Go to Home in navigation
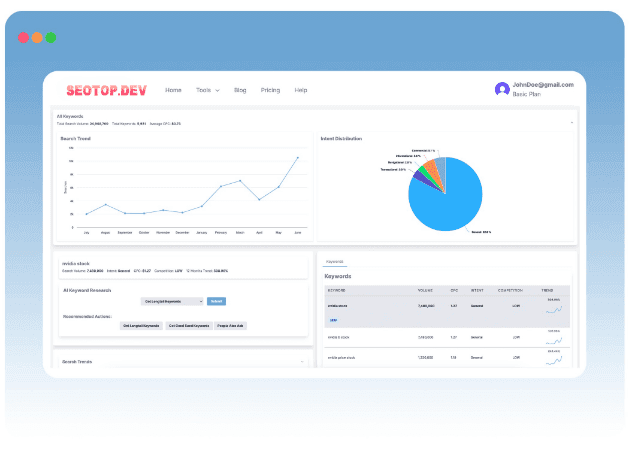The image size is (640, 449). tap(173, 90)
